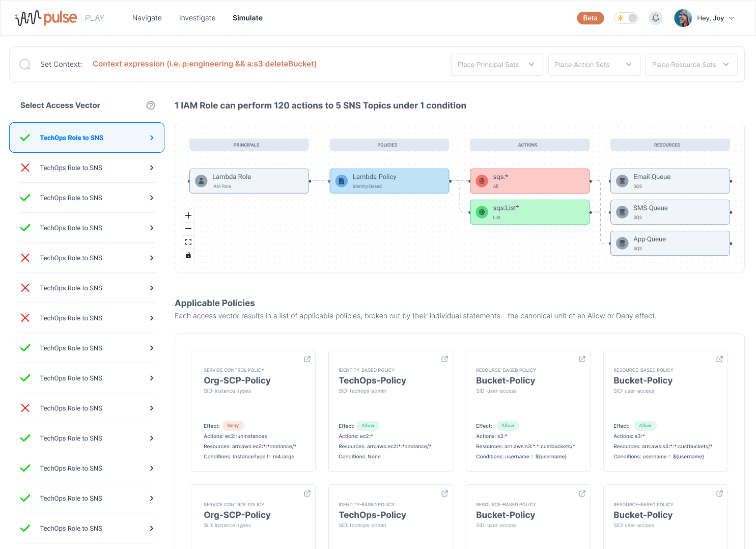Click 'Conditions: InstanceType != m4.large' text
756x549 pixels.
(249, 457)
